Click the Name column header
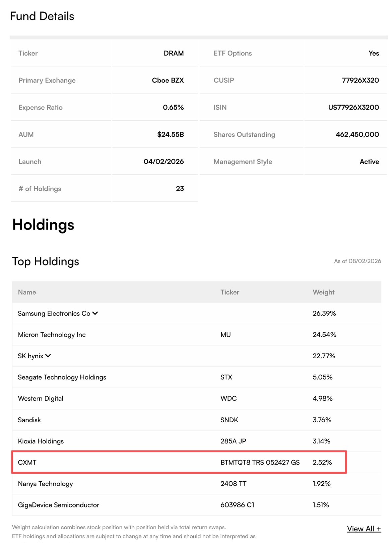Viewport: 392px width, 543px height. point(27,292)
